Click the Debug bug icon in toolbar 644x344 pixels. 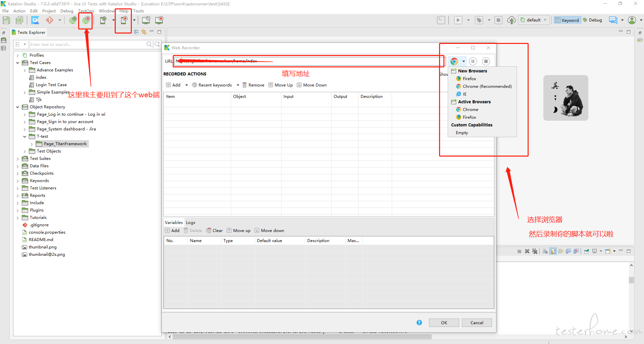click(479, 20)
